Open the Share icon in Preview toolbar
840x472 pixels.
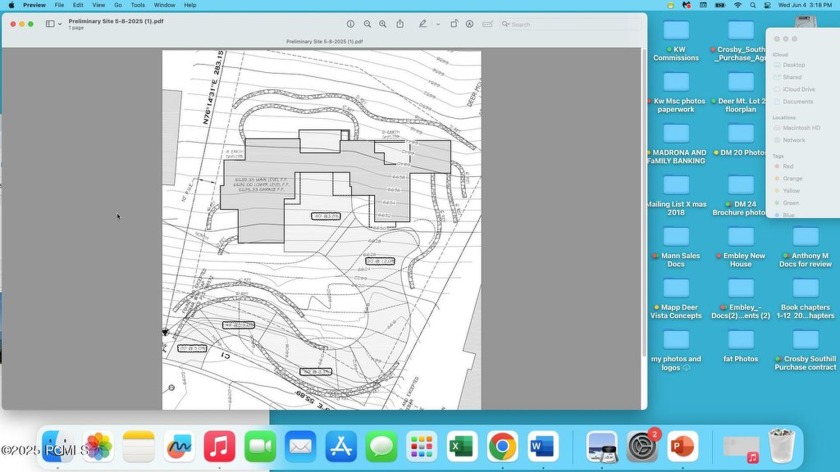400,24
